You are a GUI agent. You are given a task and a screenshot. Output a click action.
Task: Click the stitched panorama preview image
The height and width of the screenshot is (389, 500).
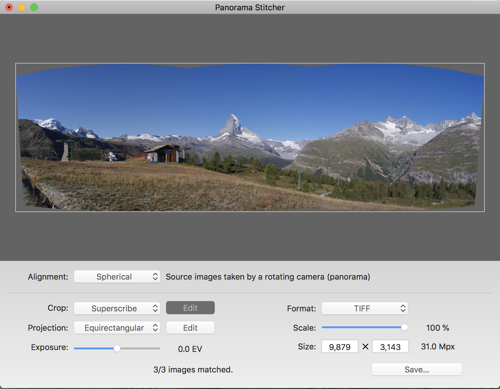[x=250, y=137]
